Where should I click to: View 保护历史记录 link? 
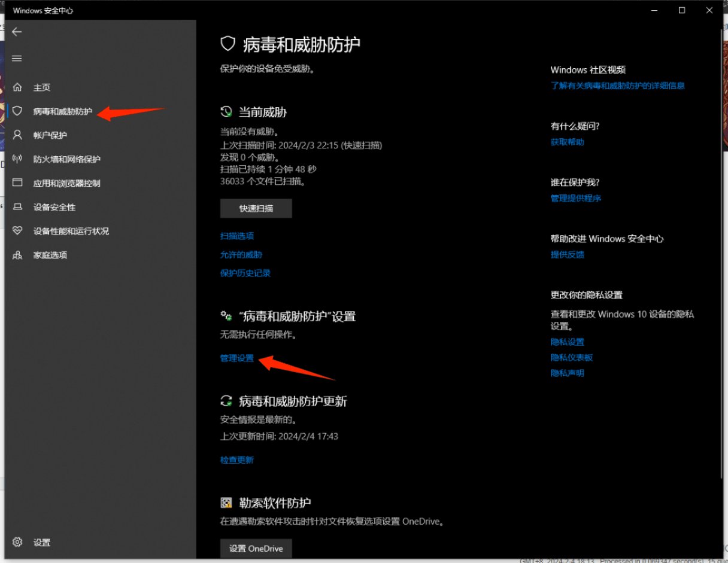(x=245, y=273)
